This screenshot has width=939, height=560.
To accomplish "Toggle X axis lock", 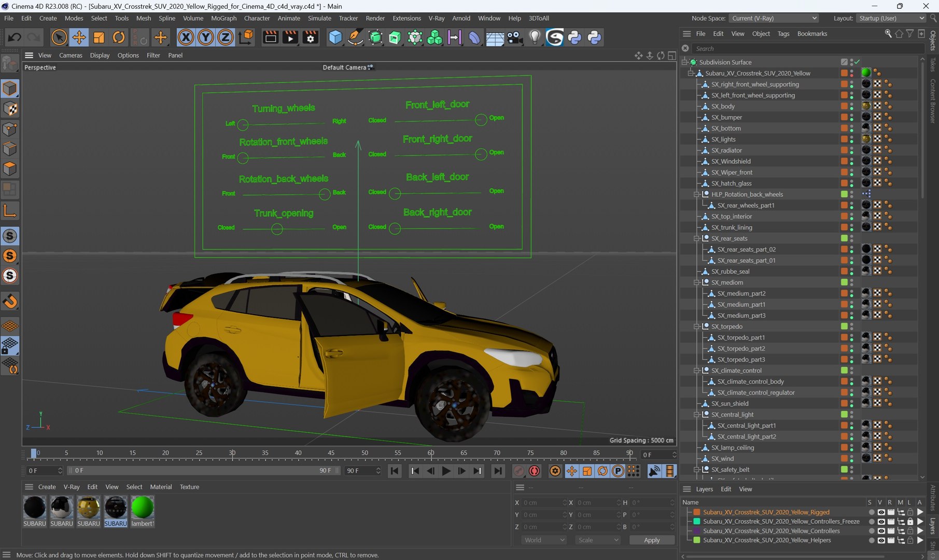I will (186, 37).
